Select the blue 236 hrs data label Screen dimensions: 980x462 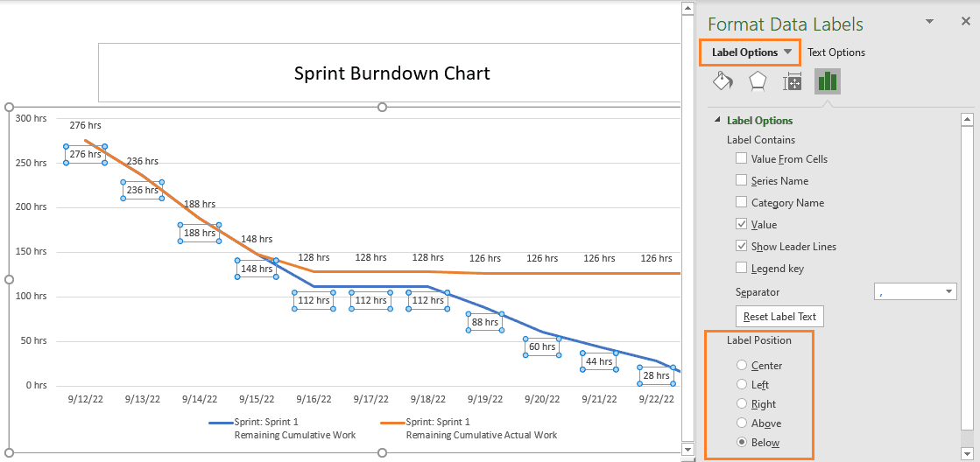143,190
